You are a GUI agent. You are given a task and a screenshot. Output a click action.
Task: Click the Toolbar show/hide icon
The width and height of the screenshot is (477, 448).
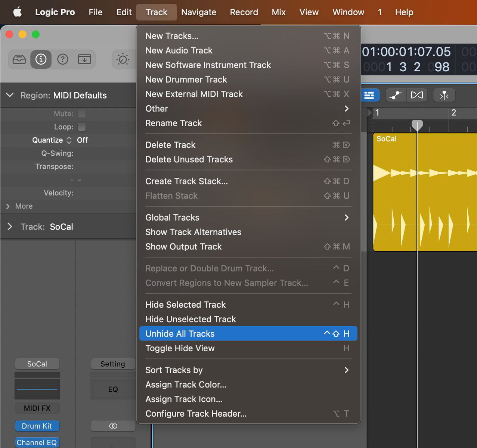[x=84, y=59]
